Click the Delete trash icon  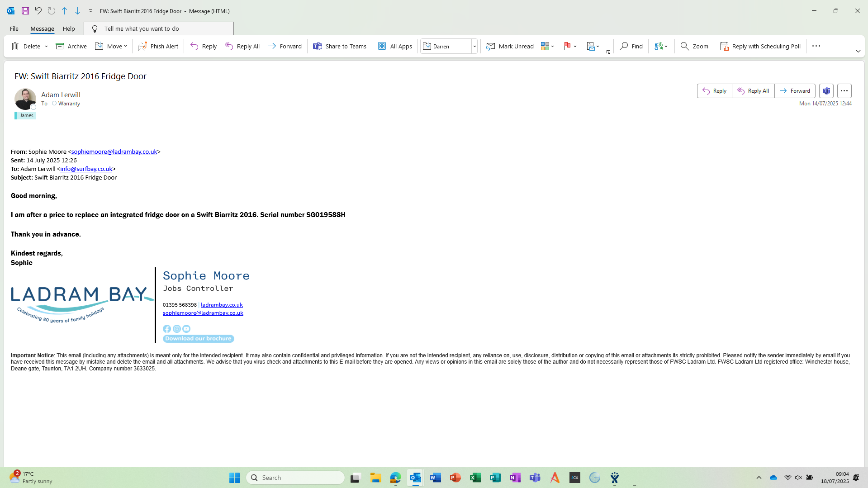(x=15, y=46)
